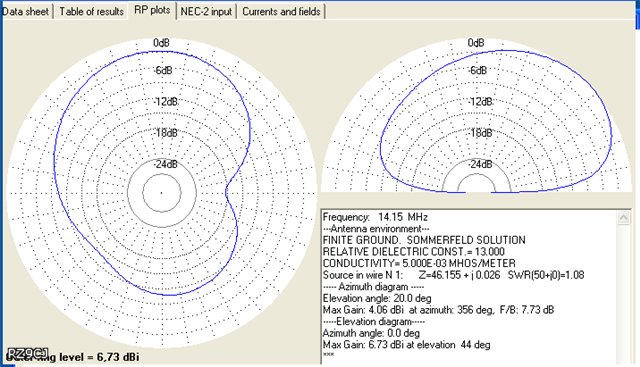Image resolution: width=640 pixels, height=367 pixels.
Task: Click the CONDUCTIVITY 5.000E-03 line
Action: coord(419,263)
